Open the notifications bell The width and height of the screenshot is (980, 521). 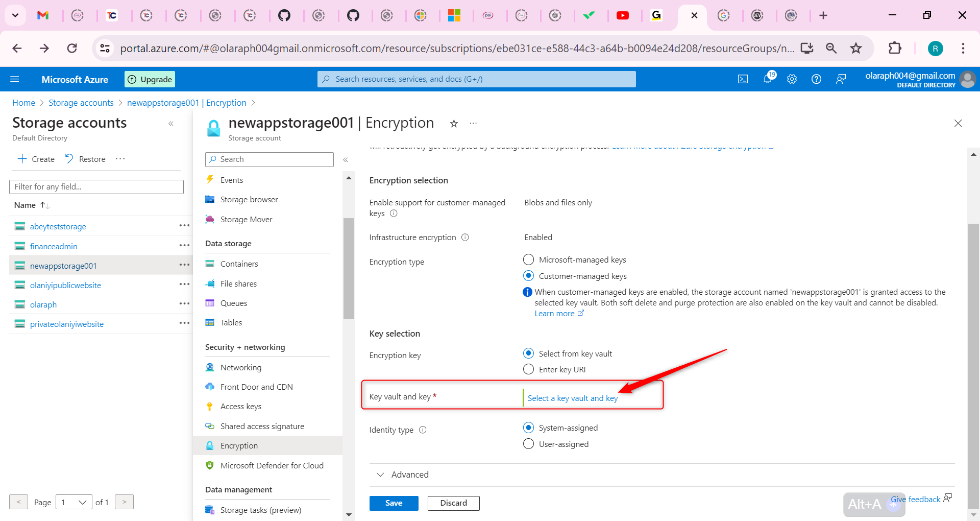point(768,79)
